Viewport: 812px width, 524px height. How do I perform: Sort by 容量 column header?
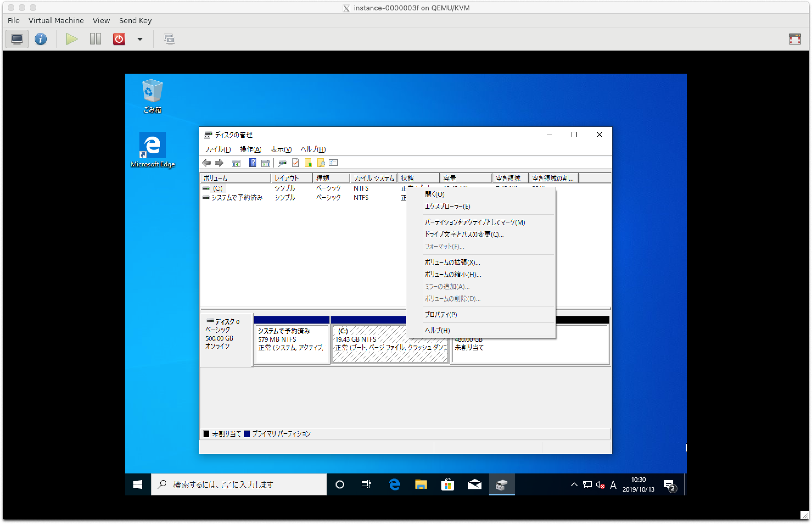tap(466, 178)
